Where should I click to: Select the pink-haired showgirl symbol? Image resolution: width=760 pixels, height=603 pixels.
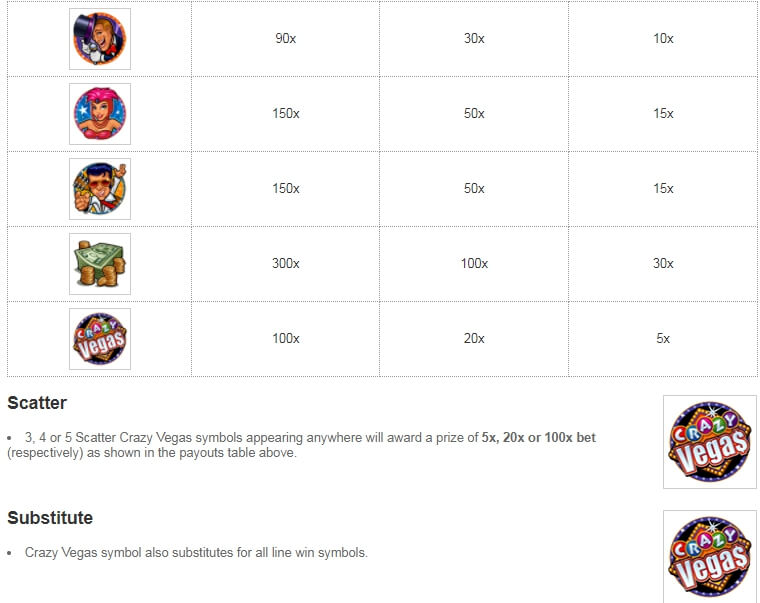click(99, 114)
